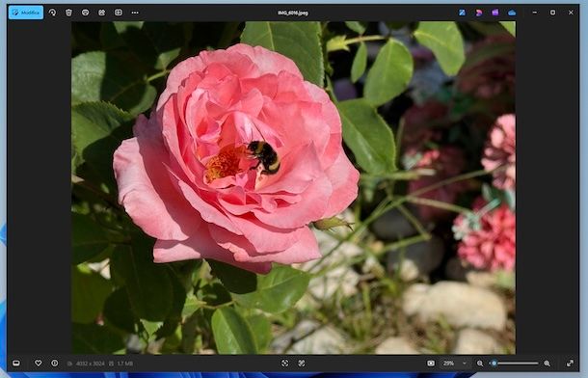Click the image dimensions 4032 x 3024 text
The width and height of the screenshot is (588, 378).
90,364
